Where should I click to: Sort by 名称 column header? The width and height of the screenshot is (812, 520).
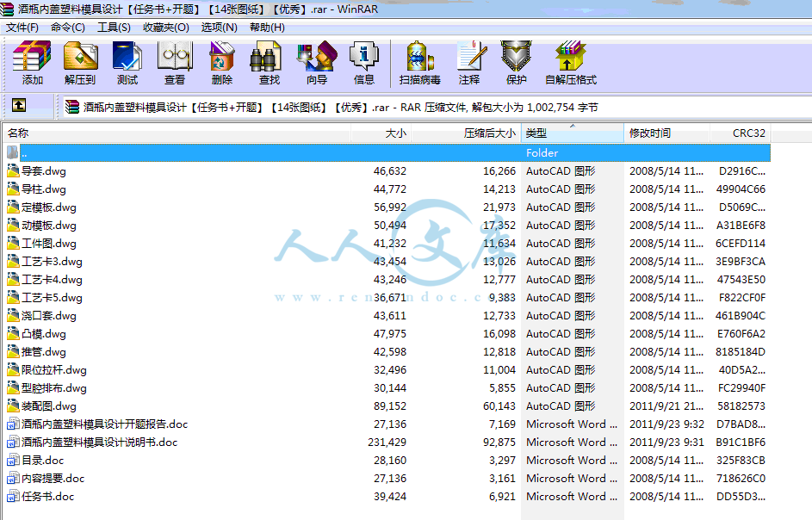click(x=177, y=133)
